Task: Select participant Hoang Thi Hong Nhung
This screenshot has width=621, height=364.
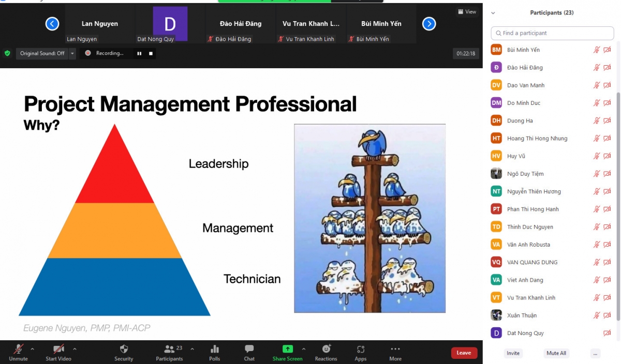Action: click(551, 139)
